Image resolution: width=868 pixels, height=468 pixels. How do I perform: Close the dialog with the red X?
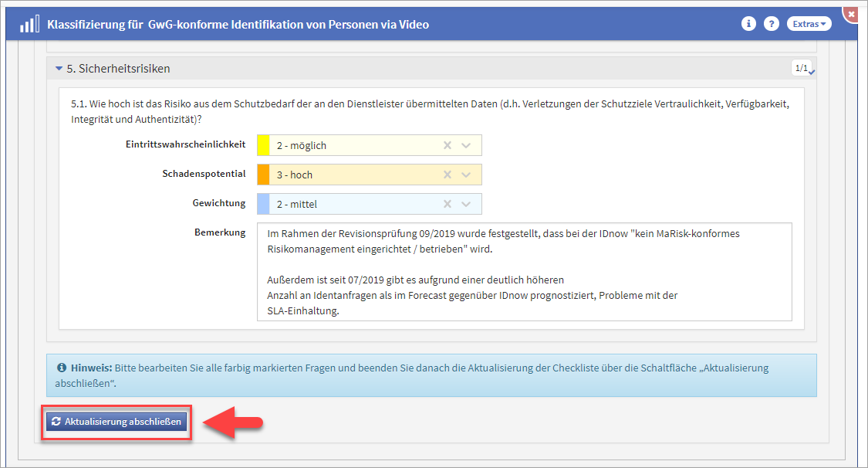click(851, 14)
